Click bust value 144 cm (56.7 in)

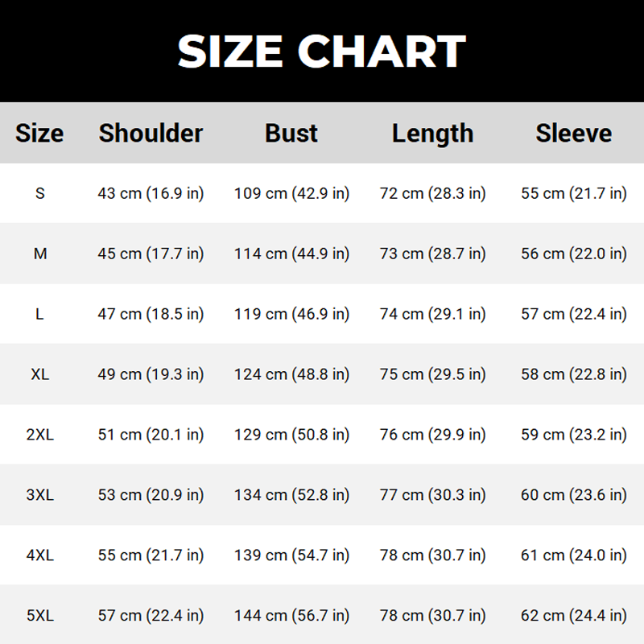[291, 616]
